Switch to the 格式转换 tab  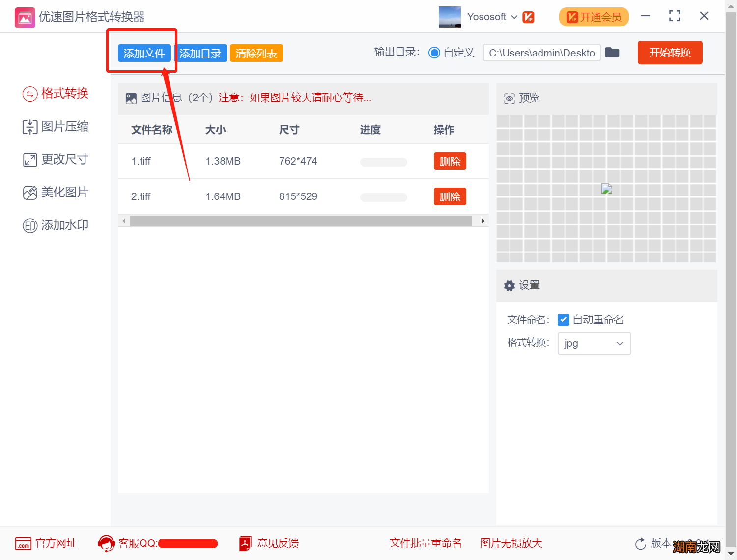55,93
